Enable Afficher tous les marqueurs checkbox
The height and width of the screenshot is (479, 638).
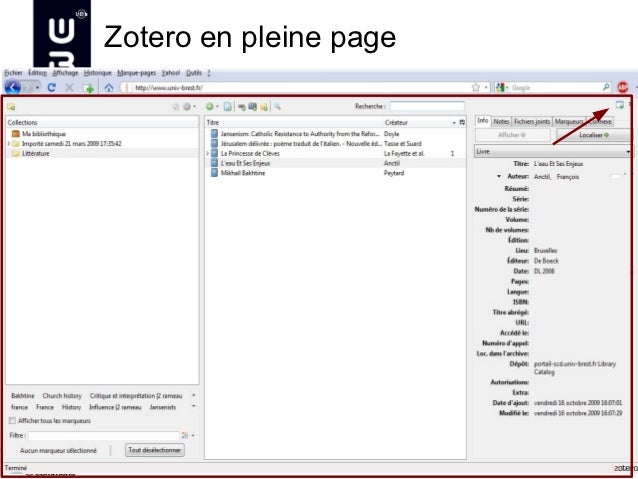(x=13, y=421)
